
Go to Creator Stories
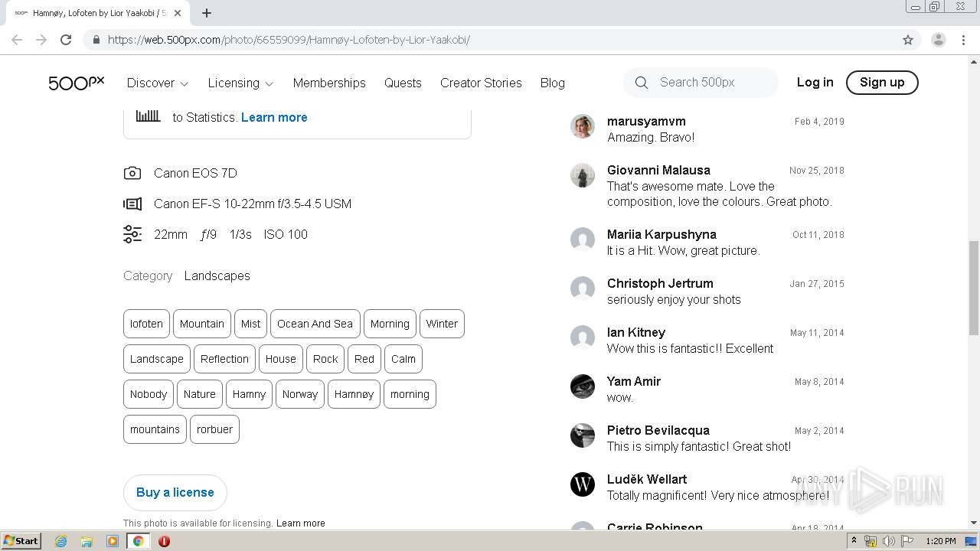(481, 83)
